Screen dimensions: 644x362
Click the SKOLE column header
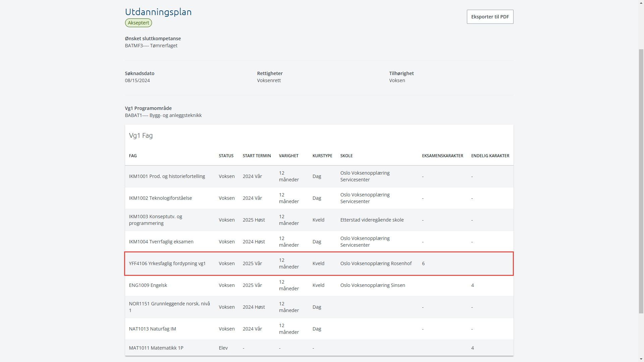pos(346,156)
